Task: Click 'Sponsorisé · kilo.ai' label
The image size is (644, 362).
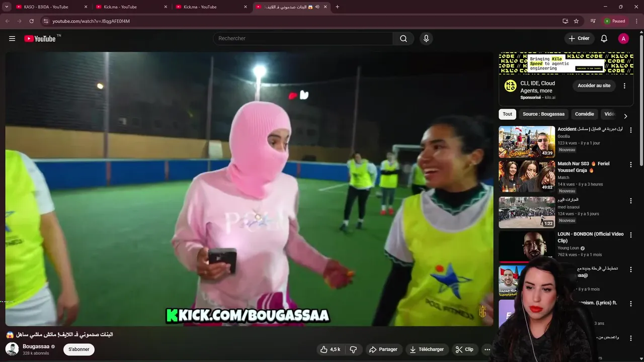Action: click(538, 98)
